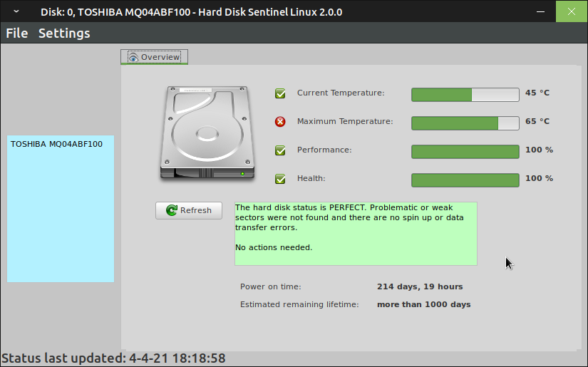This screenshot has width=588, height=367.
Task: Click the Health progress bar
Action: click(465, 180)
